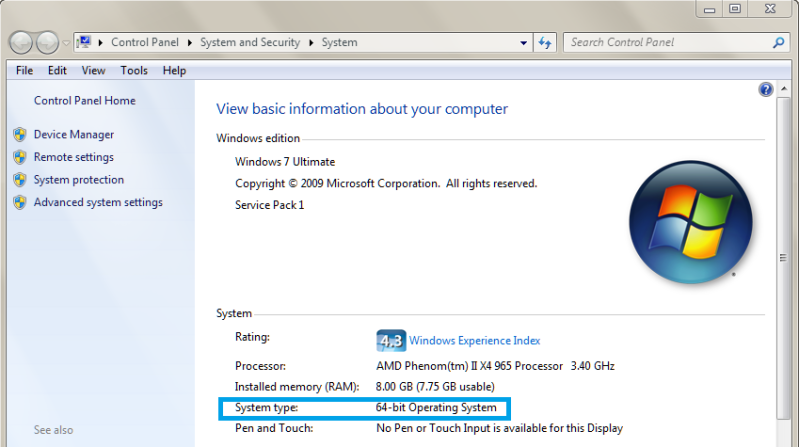Open System protection
Viewport: 799px width, 447px height.
(78, 179)
